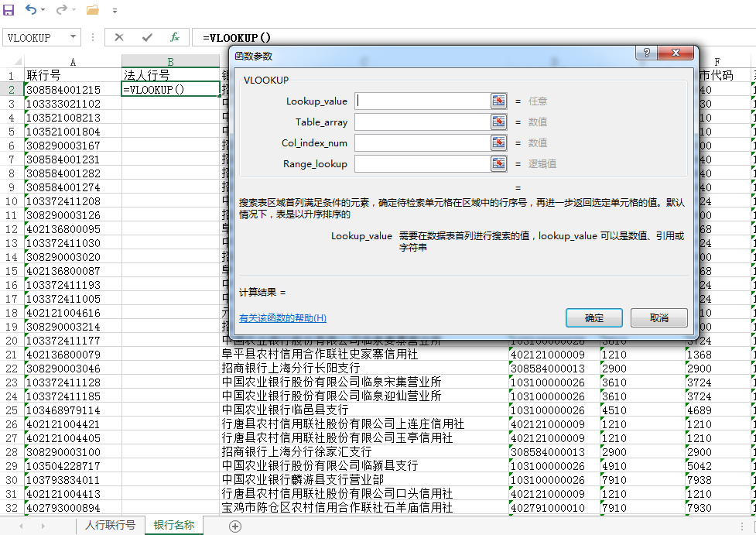Switch to the 人行联行号 sheet tab
The height and width of the screenshot is (535, 756).
110,525
